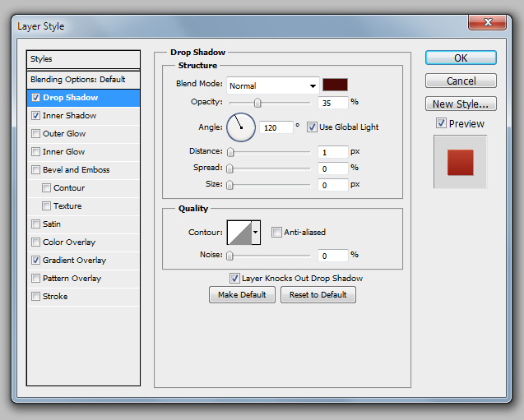The width and height of the screenshot is (524, 420).
Task: Toggle Use Global Light checkbox
Action: pyautogui.click(x=312, y=127)
